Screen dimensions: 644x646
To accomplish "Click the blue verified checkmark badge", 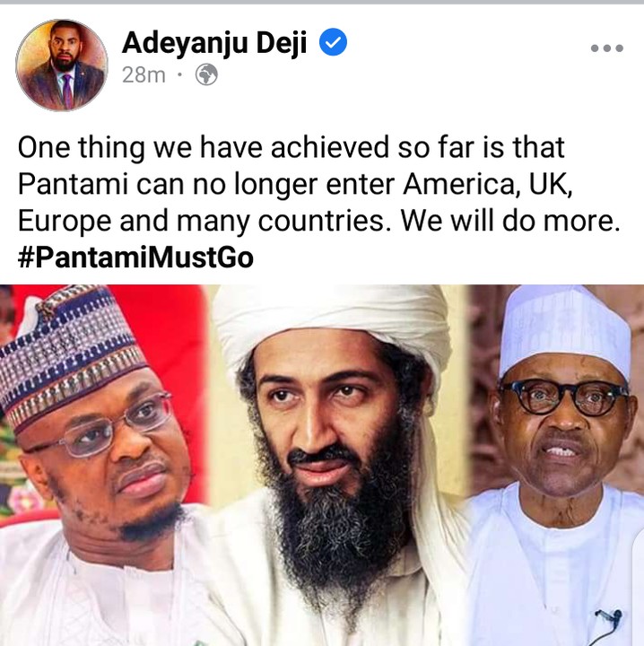I will [333, 42].
